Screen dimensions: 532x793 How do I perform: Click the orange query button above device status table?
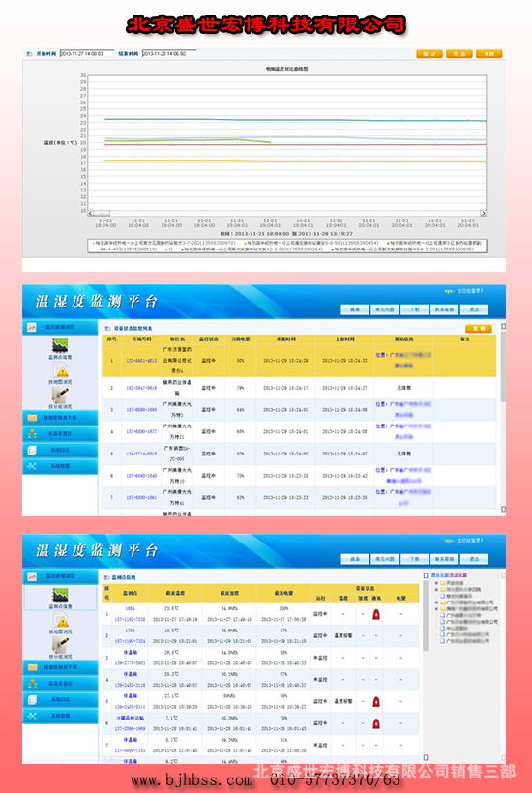coord(478,329)
